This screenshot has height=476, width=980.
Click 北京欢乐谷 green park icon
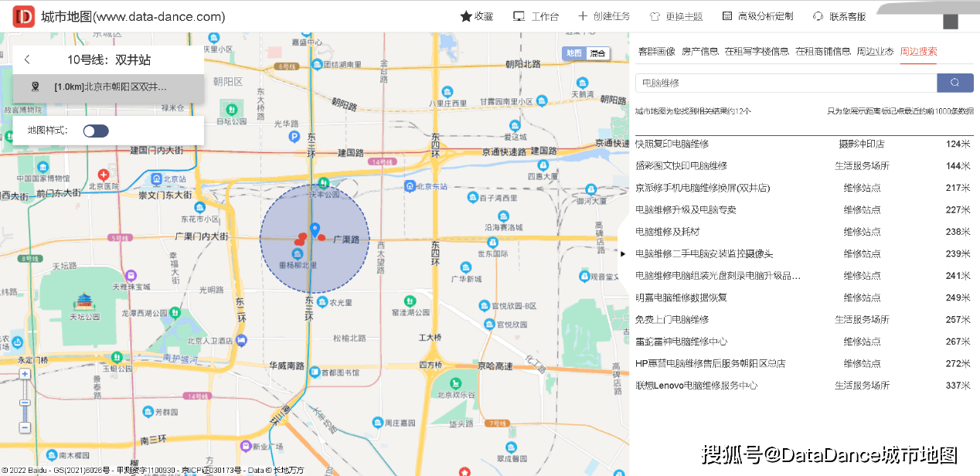[456, 382]
